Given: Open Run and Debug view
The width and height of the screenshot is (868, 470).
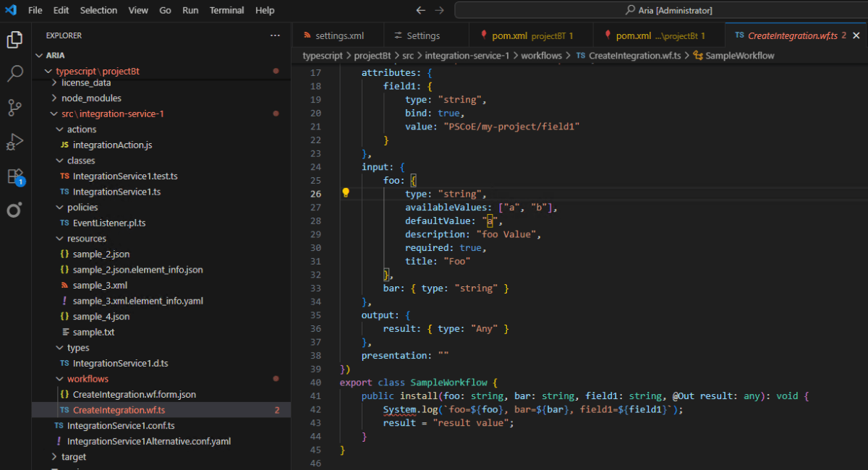Looking at the screenshot, I should [14, 142].
